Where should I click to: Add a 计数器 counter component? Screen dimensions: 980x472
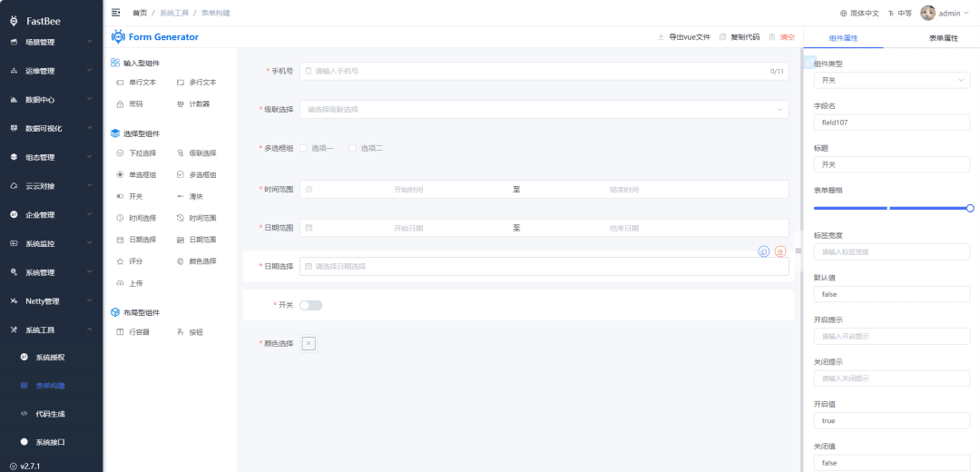[x=196, y=104]
